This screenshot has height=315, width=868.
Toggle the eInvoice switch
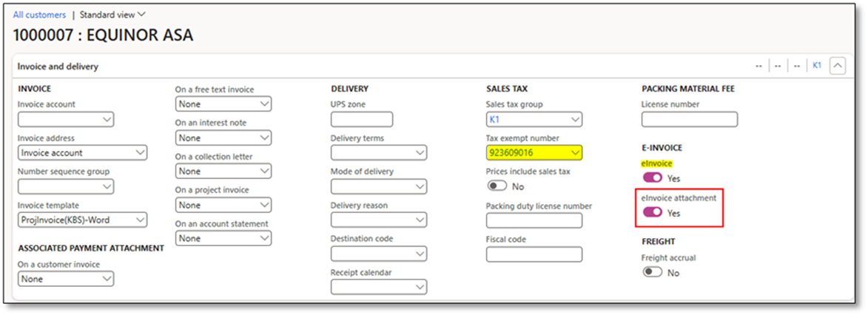652,178
